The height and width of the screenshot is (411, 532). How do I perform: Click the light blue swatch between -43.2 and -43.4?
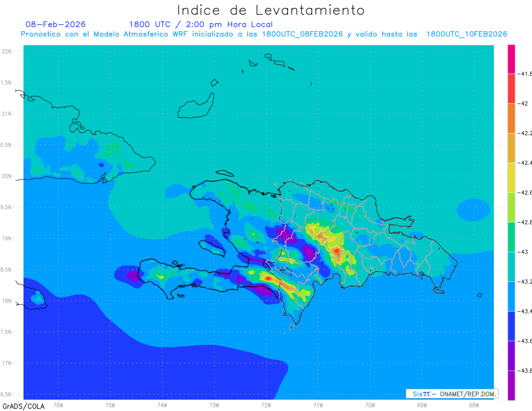pos(511,297)
